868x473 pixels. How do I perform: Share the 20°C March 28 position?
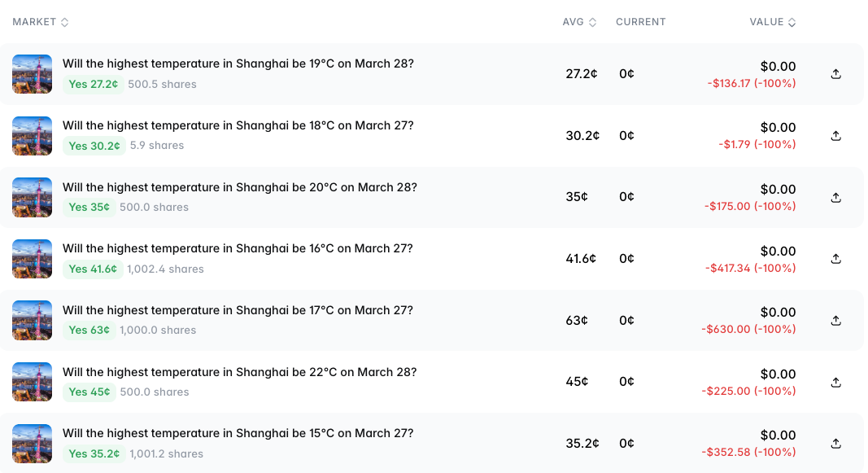(835, 198)
